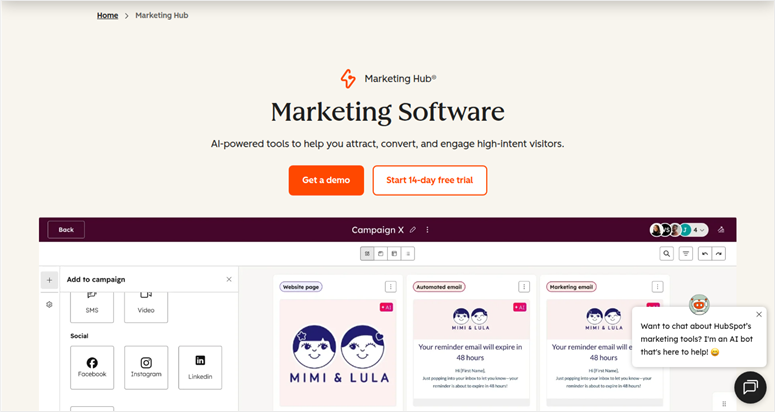
Task: Click the Get a demo button
Action: point(326,180)
